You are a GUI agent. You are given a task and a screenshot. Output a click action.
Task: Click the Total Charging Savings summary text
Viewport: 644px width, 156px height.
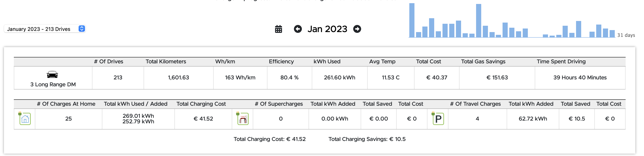(366, 139)
